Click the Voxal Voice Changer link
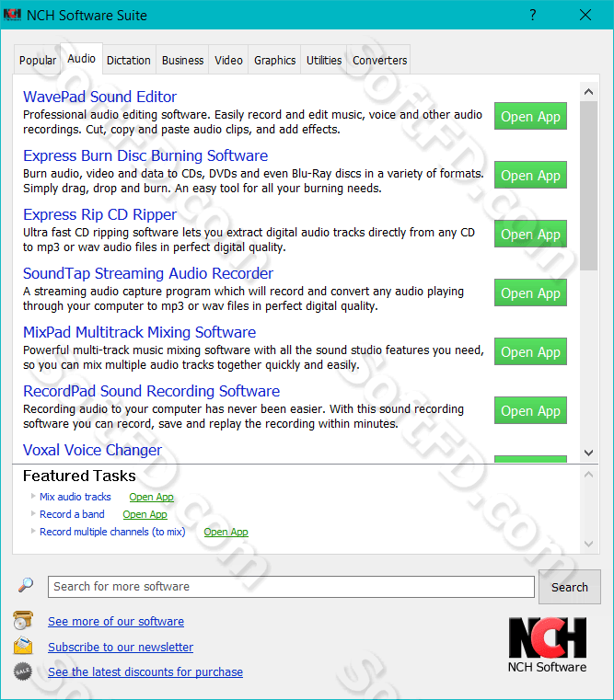The image size is (614, 700). pos(92,450)
